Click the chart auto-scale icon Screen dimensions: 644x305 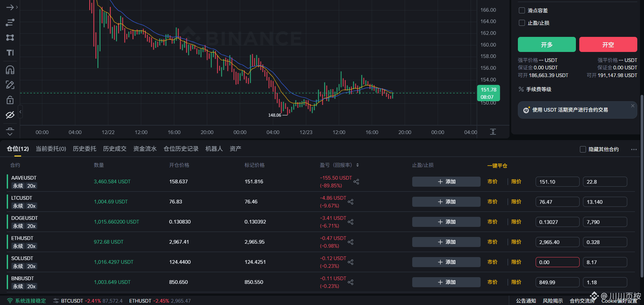493,132
